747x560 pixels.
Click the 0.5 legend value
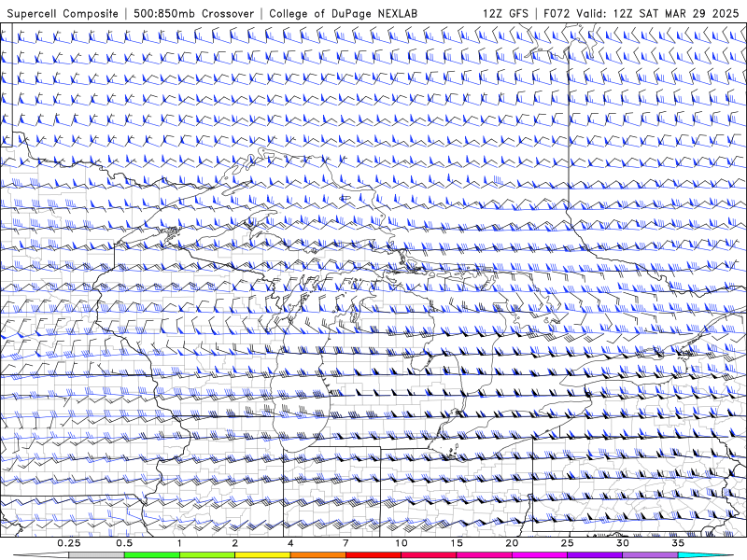(124, 543)
